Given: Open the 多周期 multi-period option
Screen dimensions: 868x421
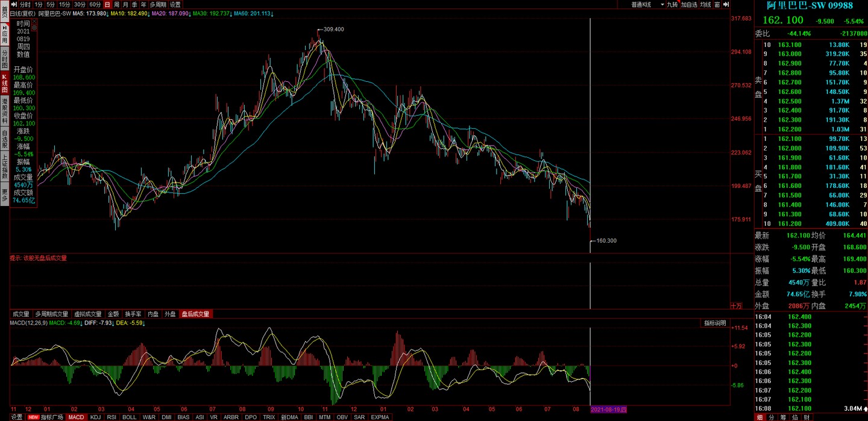Looking at the screenshot, I should 158,4.
